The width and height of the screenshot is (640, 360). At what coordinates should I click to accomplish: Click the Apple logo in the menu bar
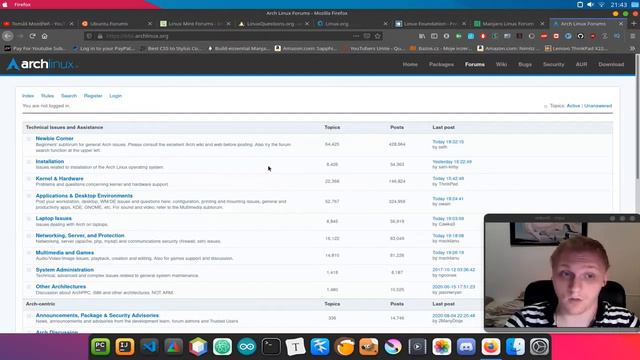click(5, 4)
